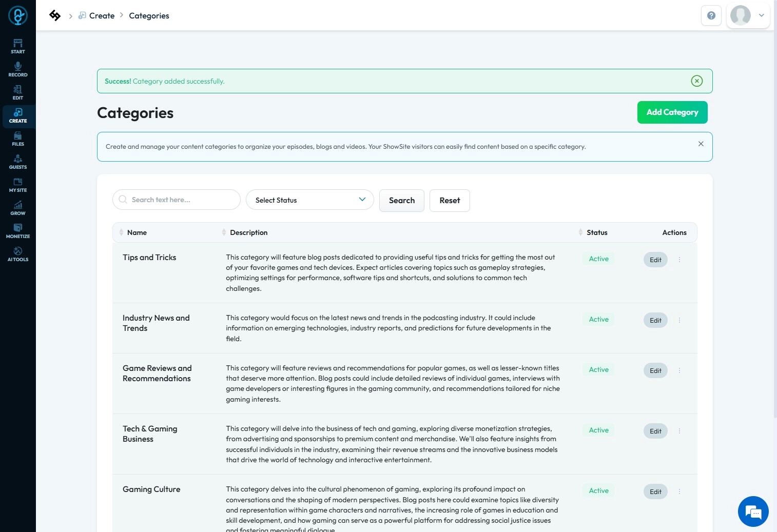
Task: Open more actions for Gaming Culture
Action: coord(679,491)
